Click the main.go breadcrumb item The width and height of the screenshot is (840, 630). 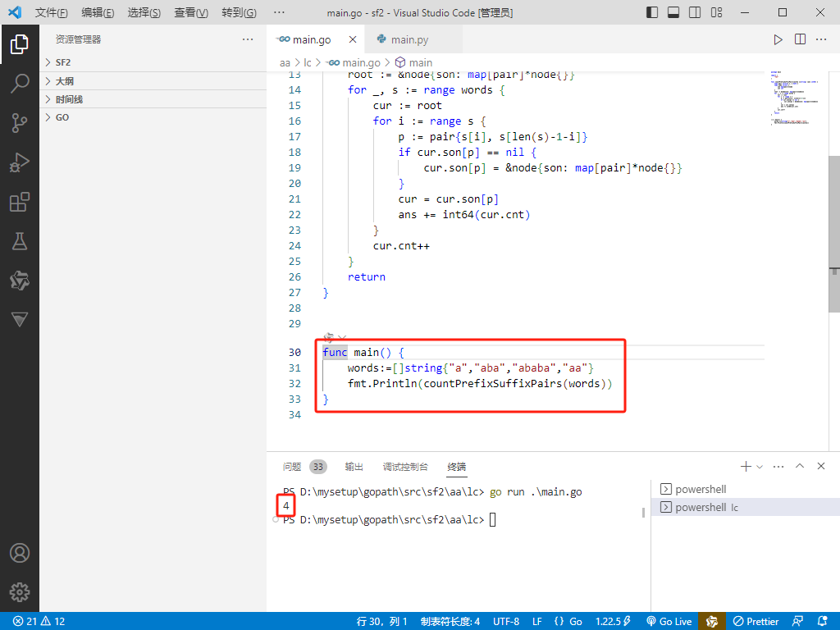pyautogui.click(x=353, y=62)
